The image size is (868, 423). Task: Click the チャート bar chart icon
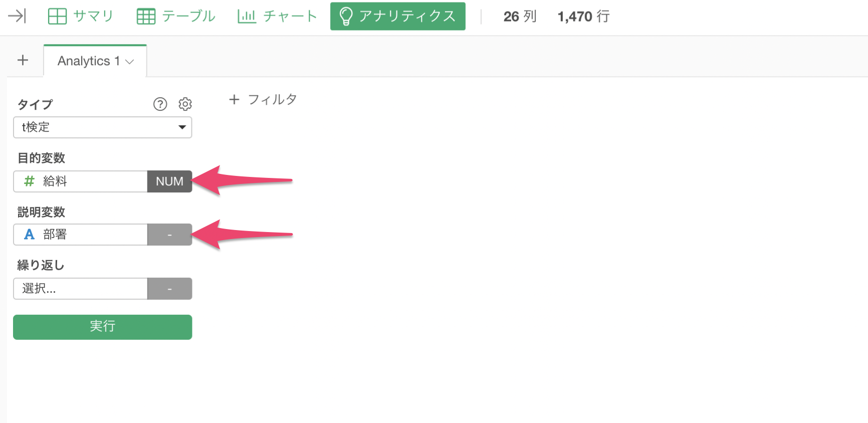click(247, 16)
